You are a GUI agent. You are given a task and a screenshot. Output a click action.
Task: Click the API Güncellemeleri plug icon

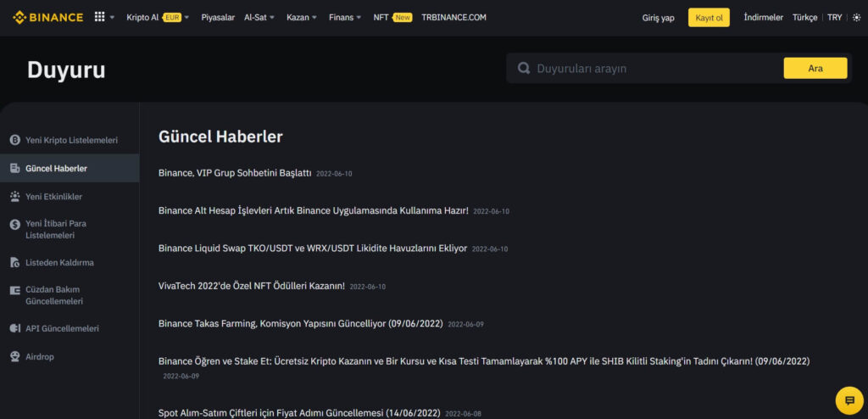15,328
